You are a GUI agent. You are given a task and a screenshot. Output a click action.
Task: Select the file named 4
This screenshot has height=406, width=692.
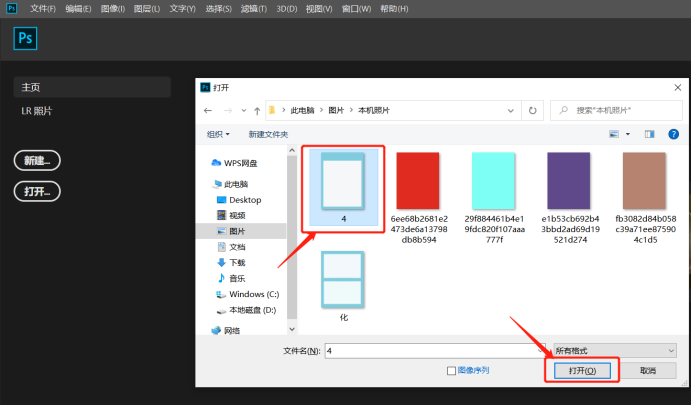click(343, 188)
